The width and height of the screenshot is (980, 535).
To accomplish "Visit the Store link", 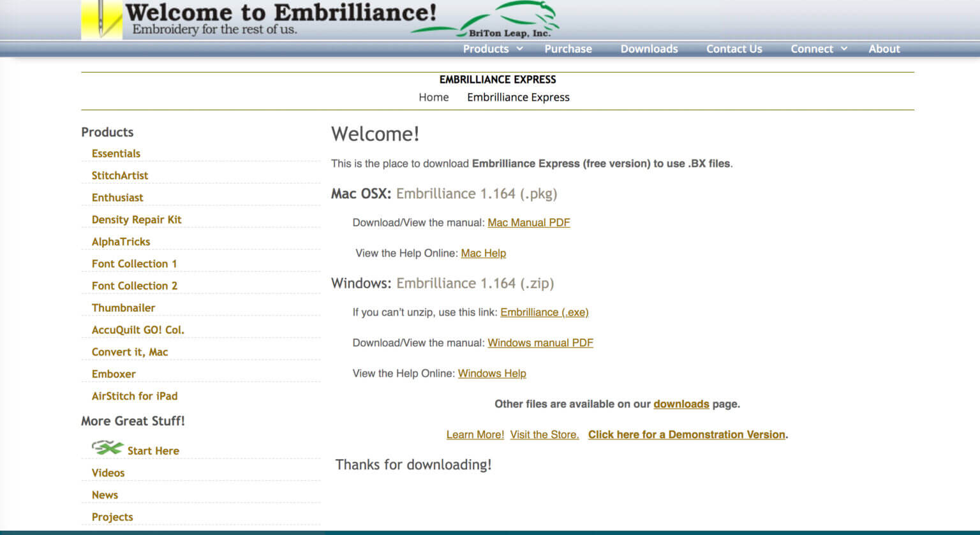I will (544, 435).
